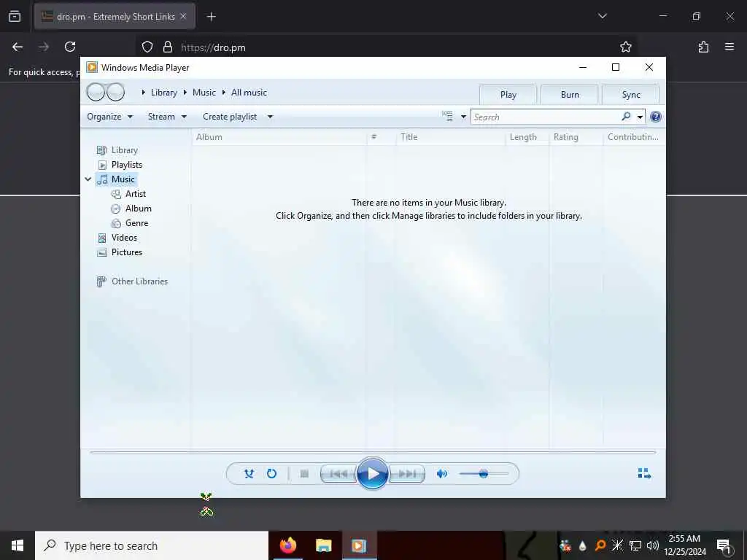Switch to Now Playing view
Viewport: 747px width, 560px height.
pyautogui.click(x=644, y=472)
